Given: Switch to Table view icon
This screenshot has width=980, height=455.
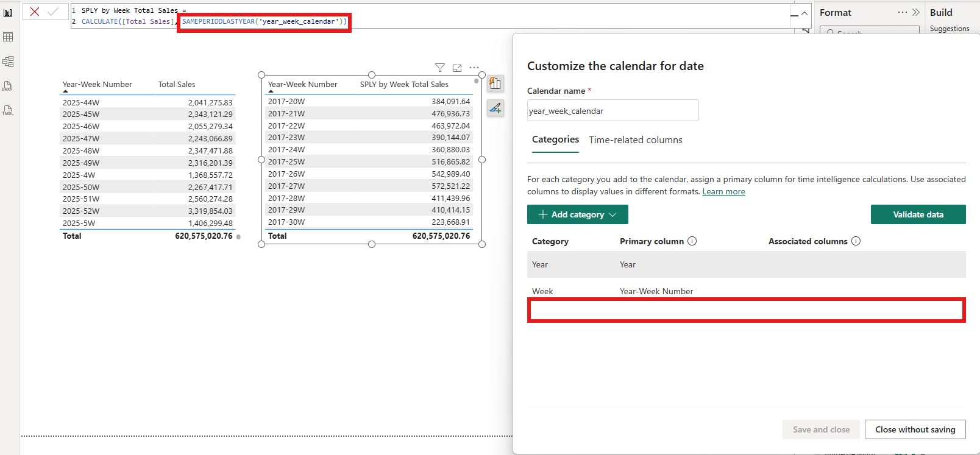Looking at the screenshot, I should [8, 37].
